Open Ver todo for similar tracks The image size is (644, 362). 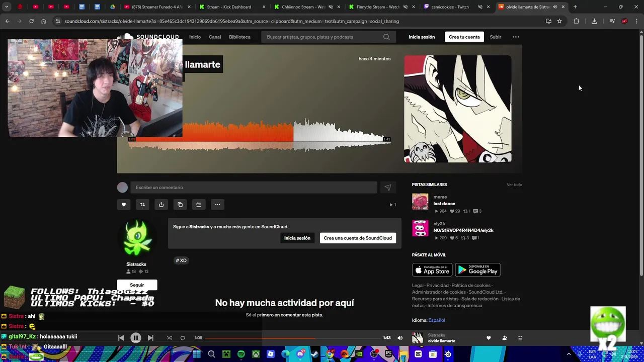click(x=514, y=185)
